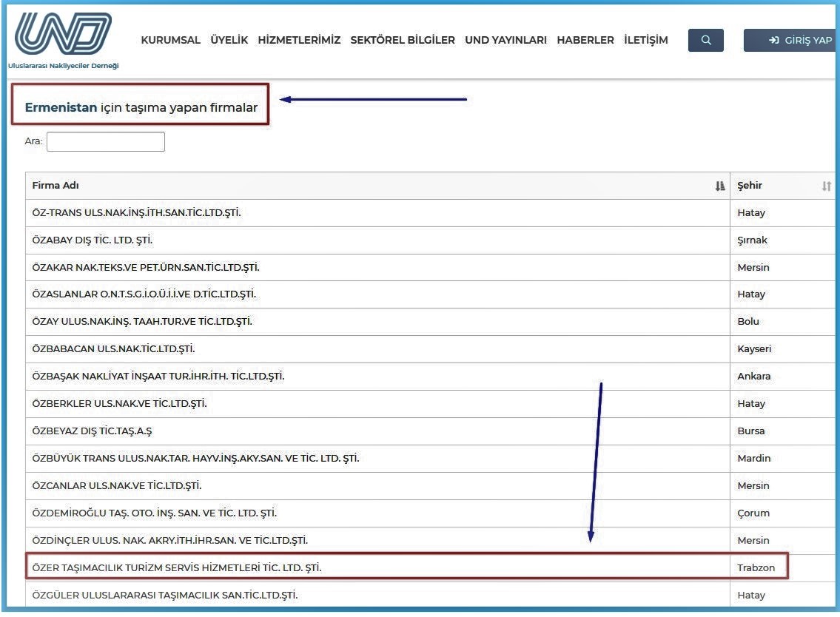The image size is (840, 617).
Task: Click the Bursa city cell
Action: point(783,431)
